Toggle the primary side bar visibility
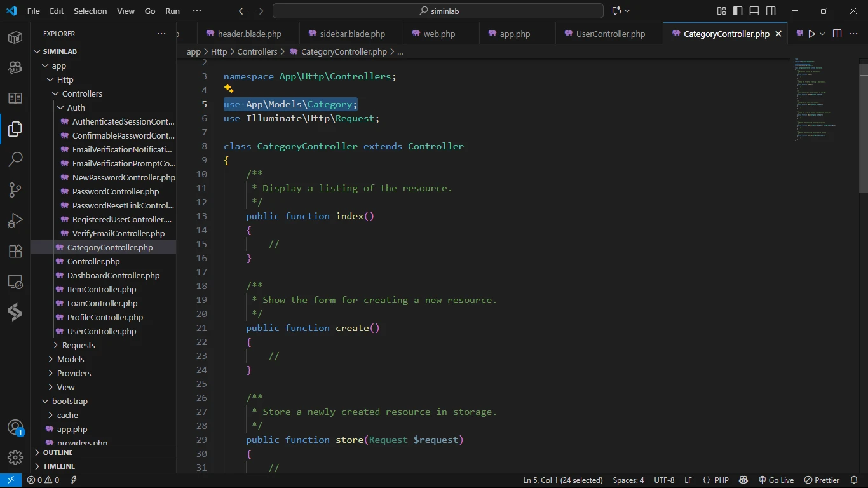868x488 pixels. coord(737,11)
